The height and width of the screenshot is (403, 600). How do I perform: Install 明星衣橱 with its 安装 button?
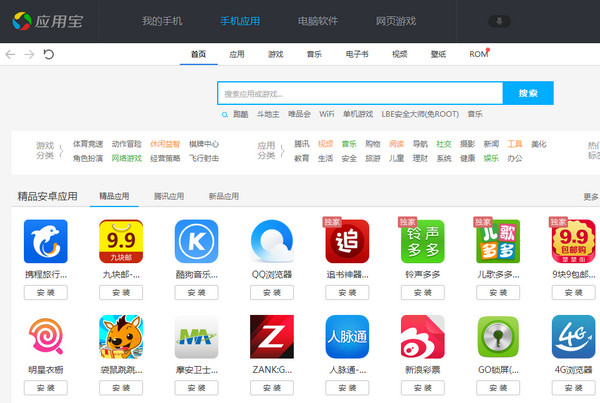click(x=46, y=388)
